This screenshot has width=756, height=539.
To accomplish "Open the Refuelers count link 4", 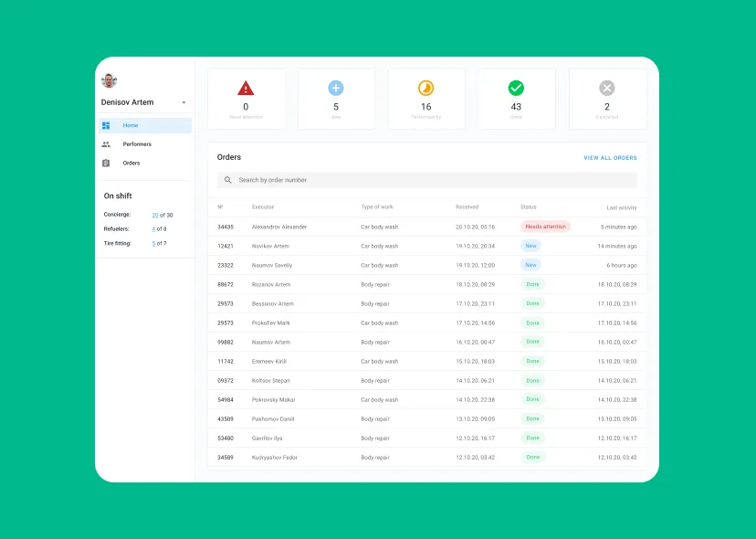I will (153, 229).
